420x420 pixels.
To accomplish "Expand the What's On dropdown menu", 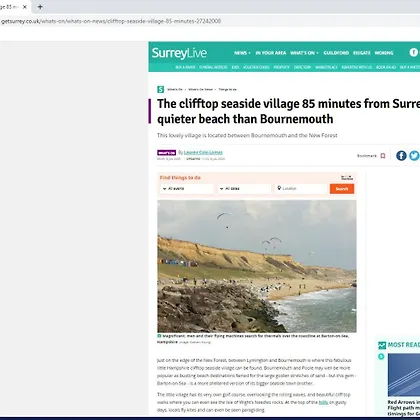I will [x=304, y=53].
